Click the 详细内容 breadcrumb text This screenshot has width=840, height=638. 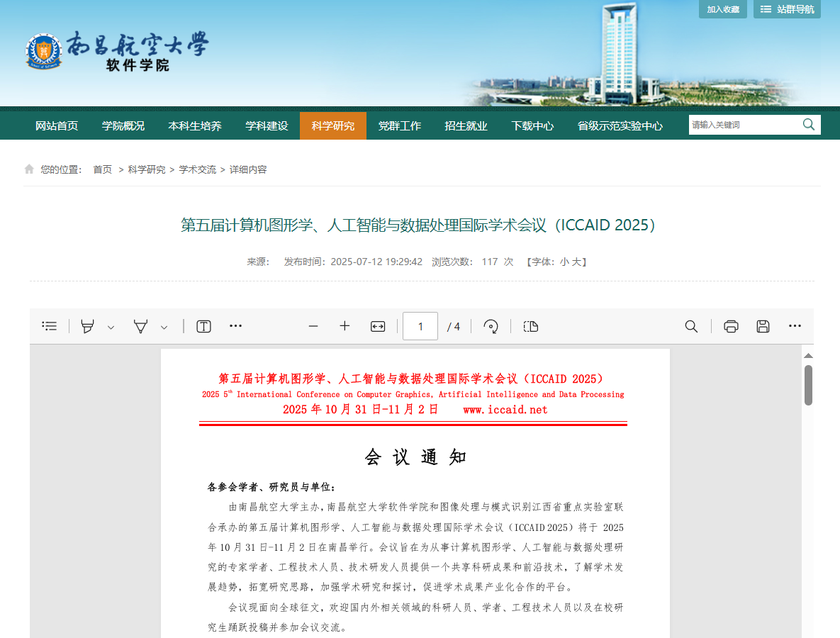248,170
